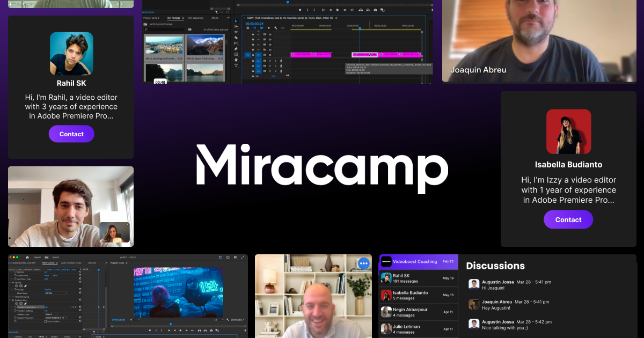The height and width of the screenshot is (338, 644).
Task: Toggle the timeline Snap magnet
Action: point(254,28)
